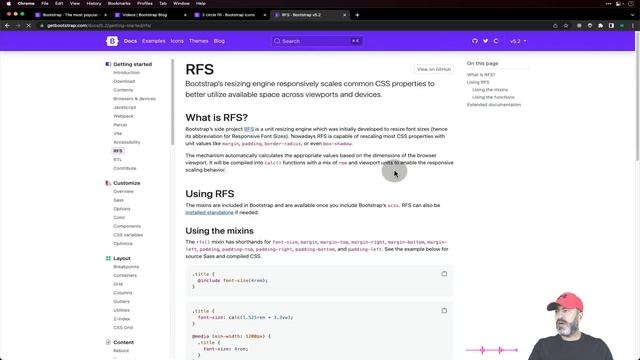Open the Apple menu

click(x=9, y=3)
